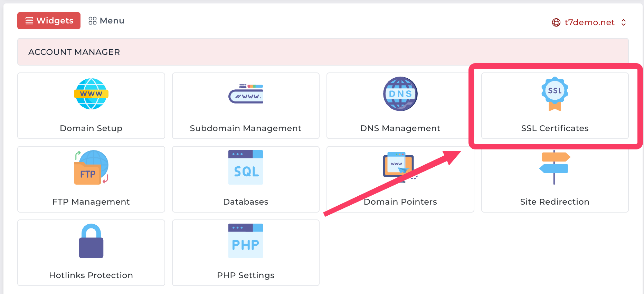Click the Hotlinks Protection text label
Screen dimensions: 644x294
coord(91,275)
